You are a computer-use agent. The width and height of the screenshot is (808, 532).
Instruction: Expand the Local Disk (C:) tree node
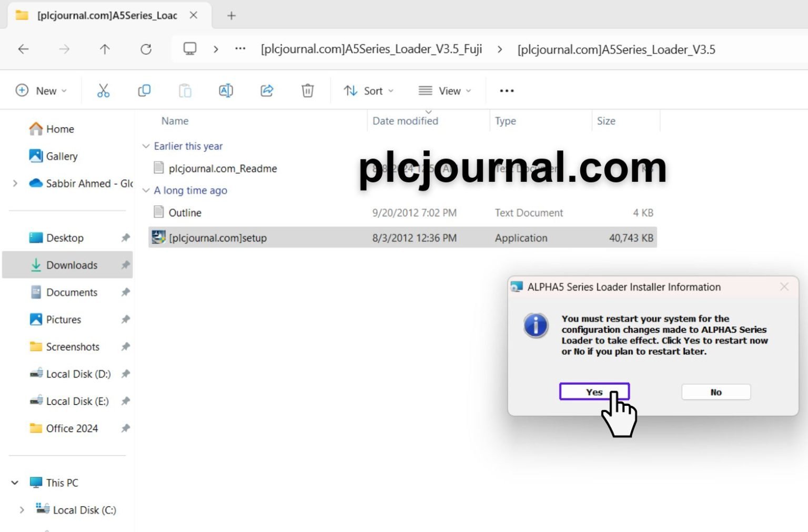coord(22,510)
